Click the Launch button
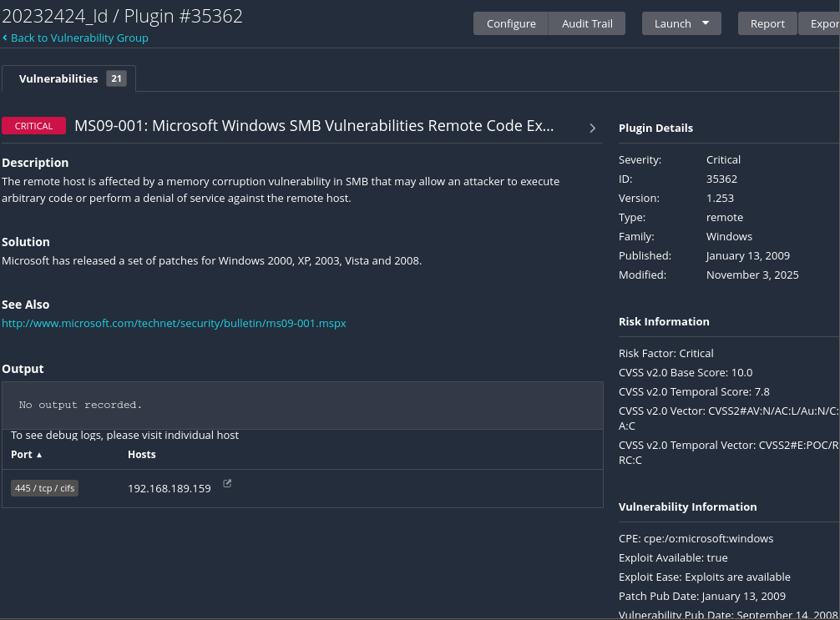This screenshot has width=840, height=620. click(672, 23)
